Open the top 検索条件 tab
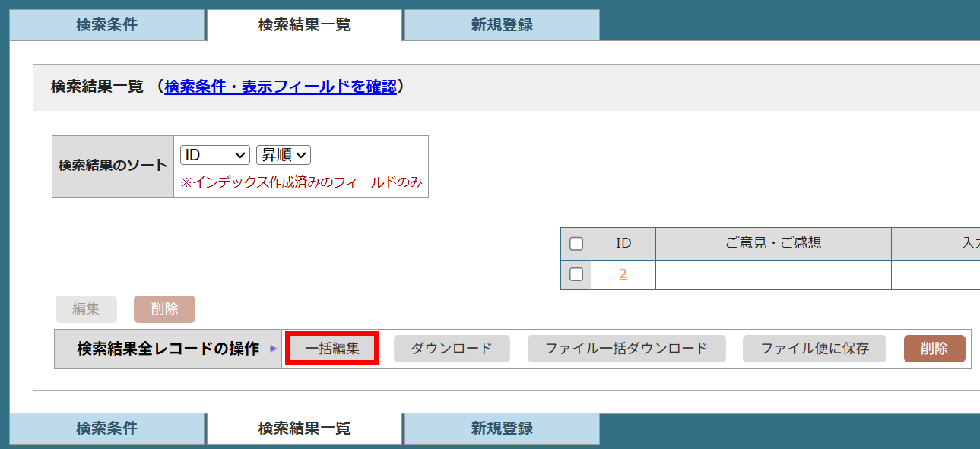980x449 pixels. [x=106, y=25]
